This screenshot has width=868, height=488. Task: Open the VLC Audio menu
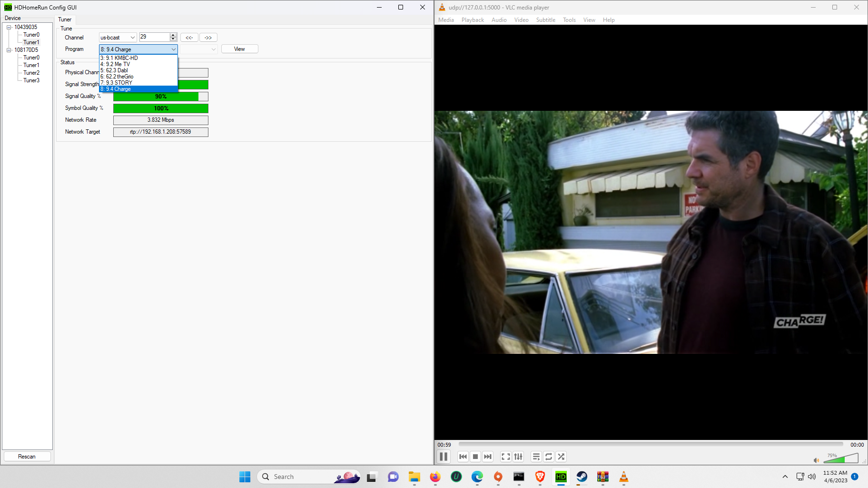click(499, 20)
